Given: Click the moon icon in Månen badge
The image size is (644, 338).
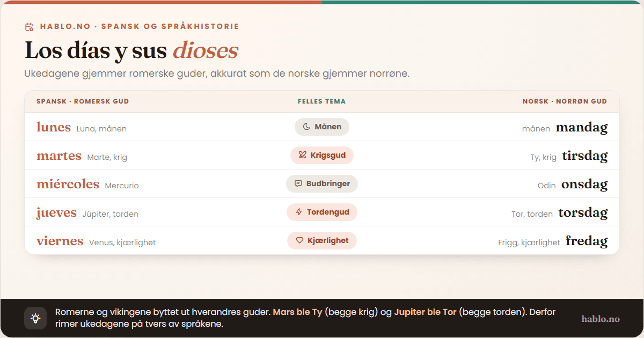Looking at the screenshot, I should (x=306, y=127).
